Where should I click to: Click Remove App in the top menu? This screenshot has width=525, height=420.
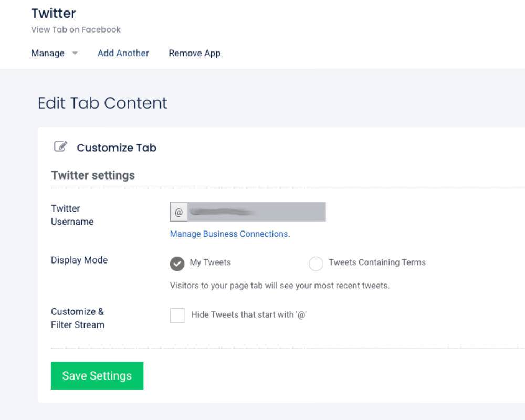[195, 53]
